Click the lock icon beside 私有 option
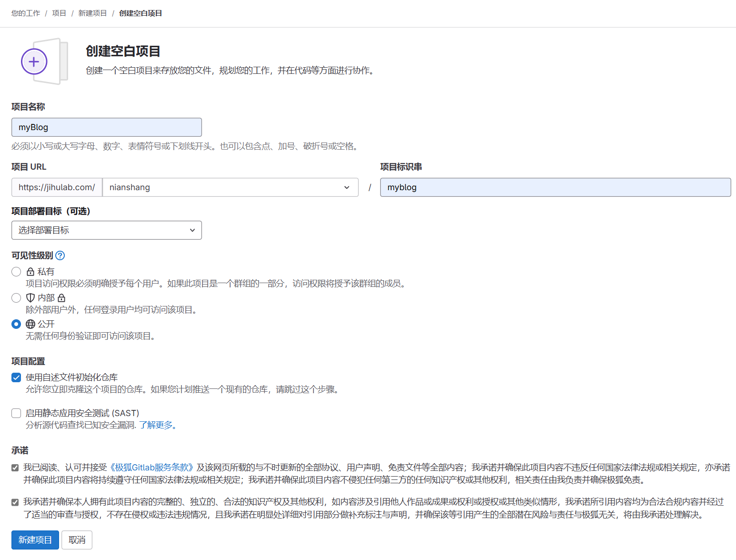Image resolution: width=736 pixels, height=560 pixels. (30, 271)
